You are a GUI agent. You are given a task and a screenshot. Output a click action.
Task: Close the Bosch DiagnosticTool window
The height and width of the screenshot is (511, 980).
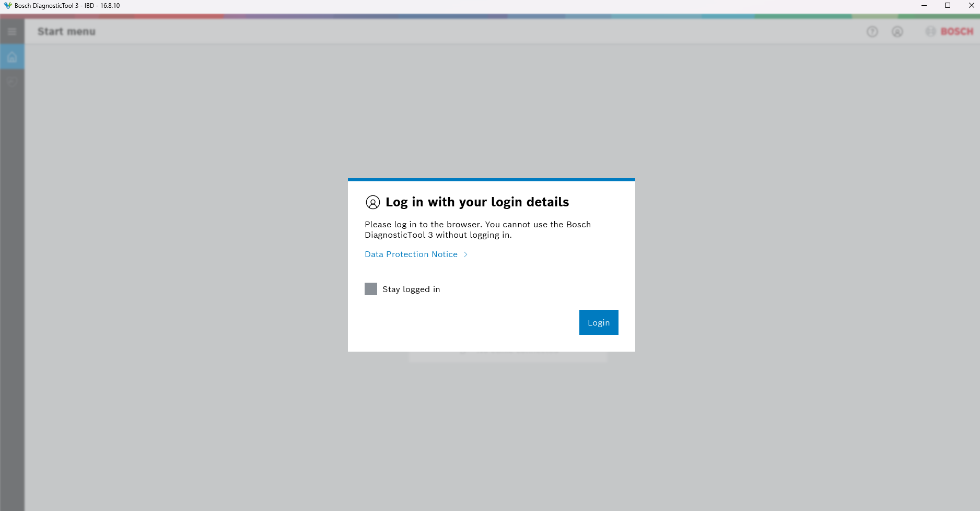coord(972,5)
